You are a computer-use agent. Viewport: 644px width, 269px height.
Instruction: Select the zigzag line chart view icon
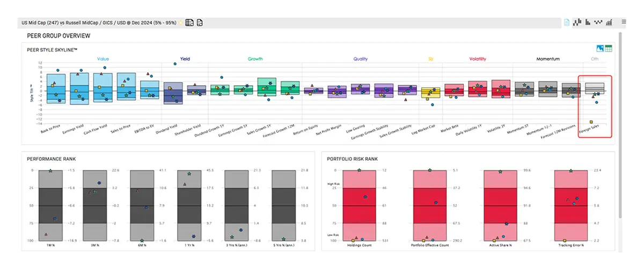coord(598,23)
